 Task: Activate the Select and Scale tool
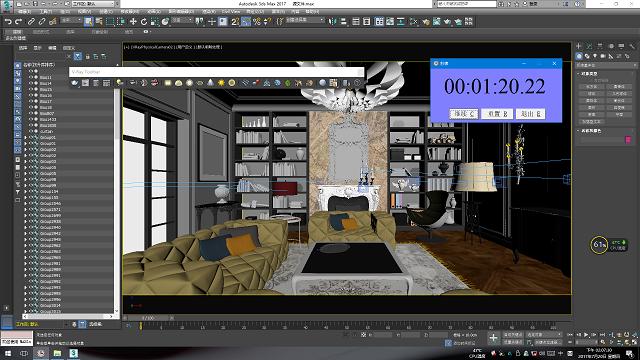coord(154,22)
